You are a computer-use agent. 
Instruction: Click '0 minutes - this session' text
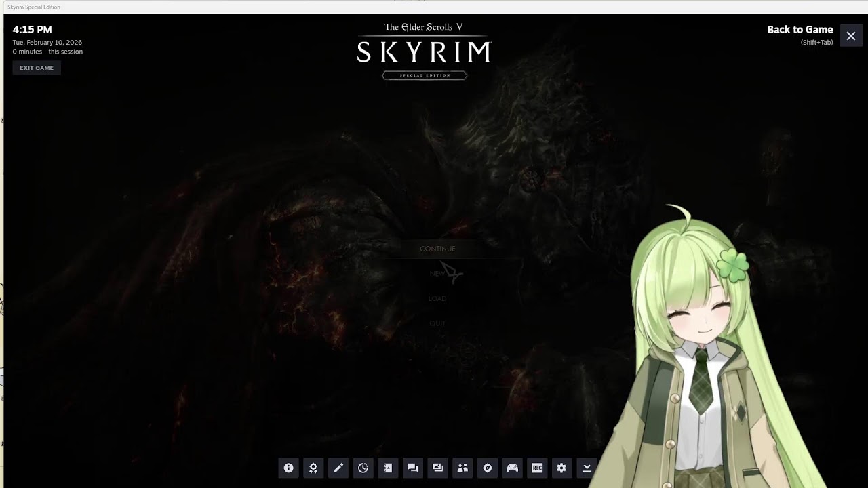click(47, 52)
